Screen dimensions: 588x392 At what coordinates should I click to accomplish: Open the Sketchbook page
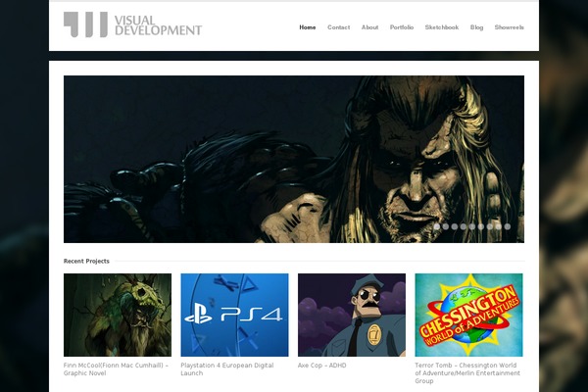(x=442, y=27)
